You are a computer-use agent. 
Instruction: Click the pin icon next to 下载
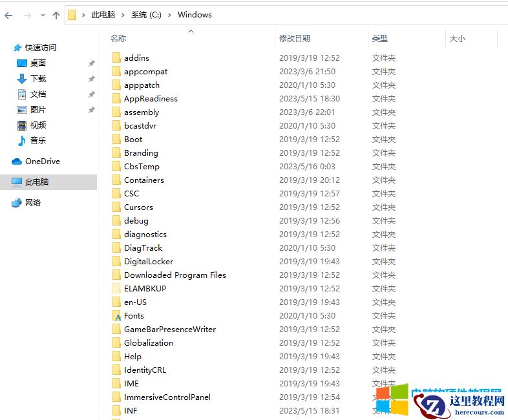click(x=92, y=79)
